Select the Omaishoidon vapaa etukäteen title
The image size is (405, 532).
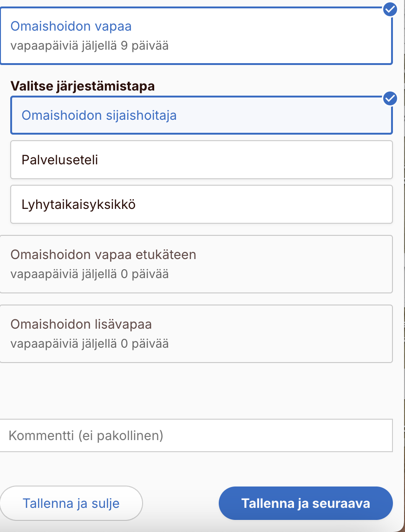point(103,254)
